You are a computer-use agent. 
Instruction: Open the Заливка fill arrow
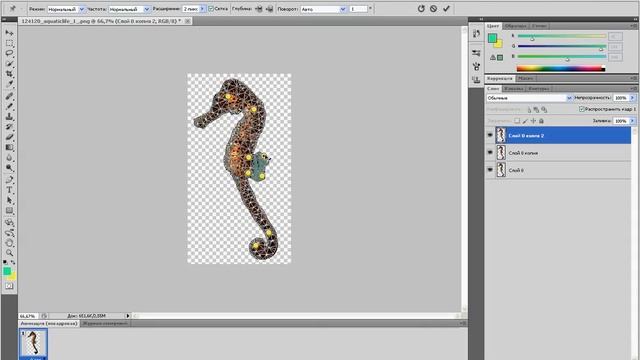632,121
